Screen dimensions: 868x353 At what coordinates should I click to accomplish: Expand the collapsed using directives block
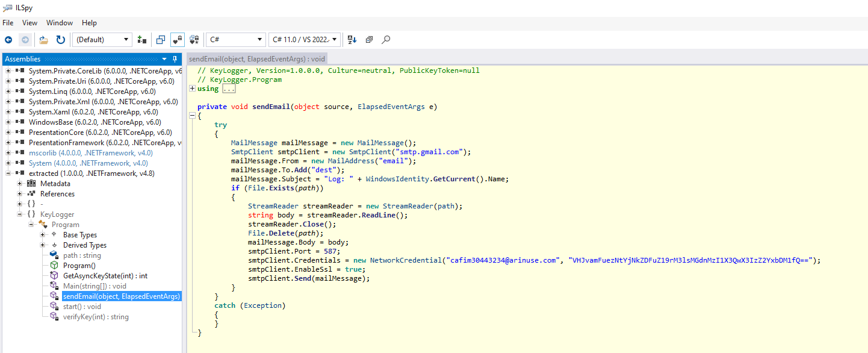pyautogui.click(x=192, y=89)
